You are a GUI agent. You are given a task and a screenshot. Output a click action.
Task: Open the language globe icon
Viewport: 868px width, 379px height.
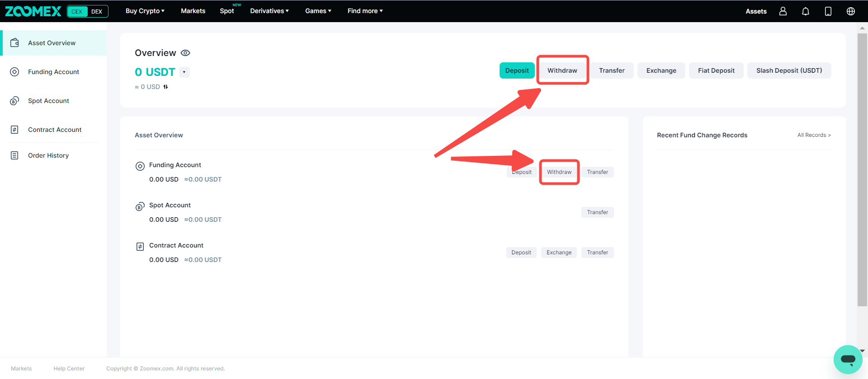tap(851, 11)
